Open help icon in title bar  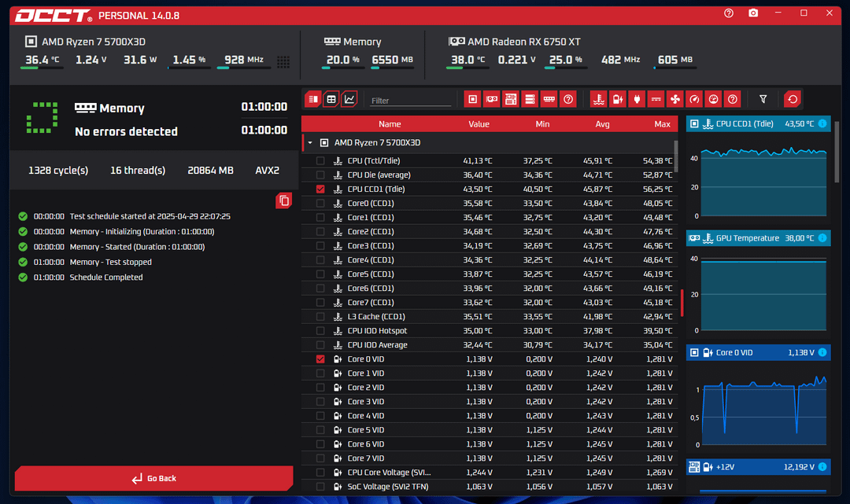[729, 13]
